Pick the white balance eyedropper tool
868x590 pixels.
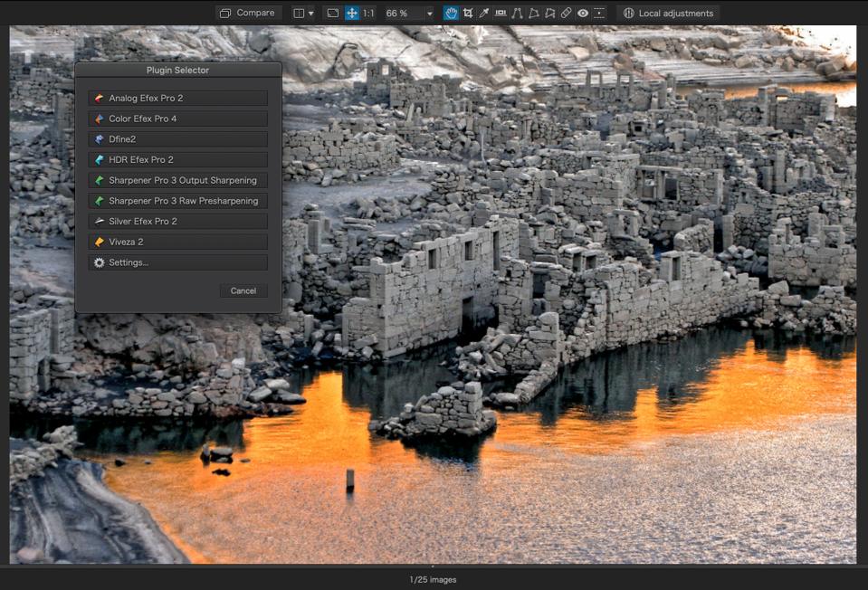pos(483,14)
